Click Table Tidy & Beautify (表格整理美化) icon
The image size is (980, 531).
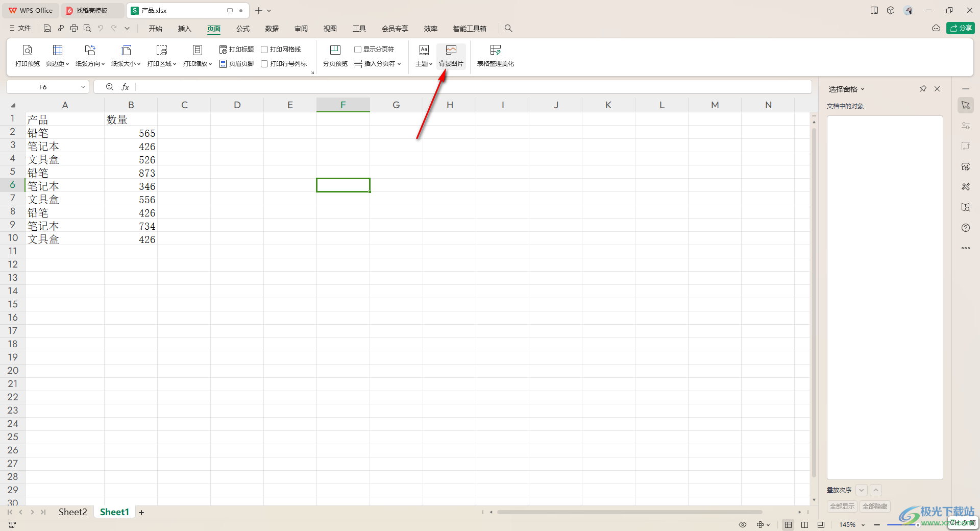495,50
